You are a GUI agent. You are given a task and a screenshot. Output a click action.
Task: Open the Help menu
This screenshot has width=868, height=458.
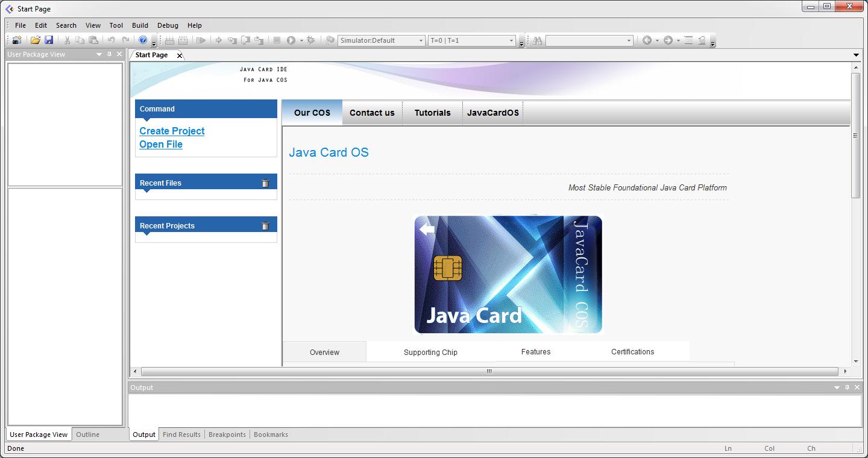click(195, 25)
